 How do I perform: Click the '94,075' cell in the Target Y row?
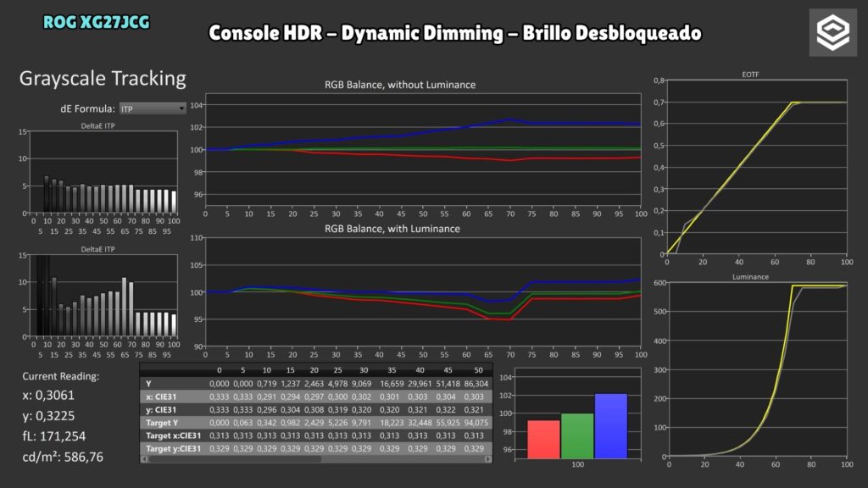tap(476, 423)
